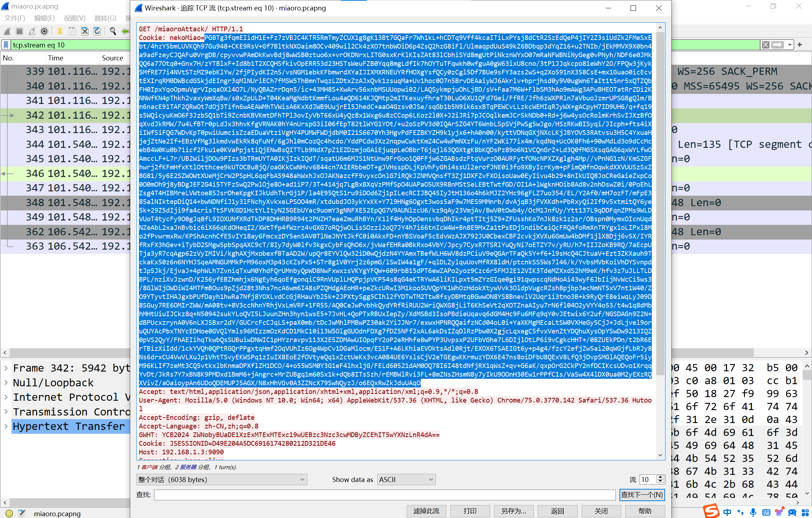Expand the Frame 342 tree row
The width and height of the screenshot is (812, 518).
click(6, 368)
